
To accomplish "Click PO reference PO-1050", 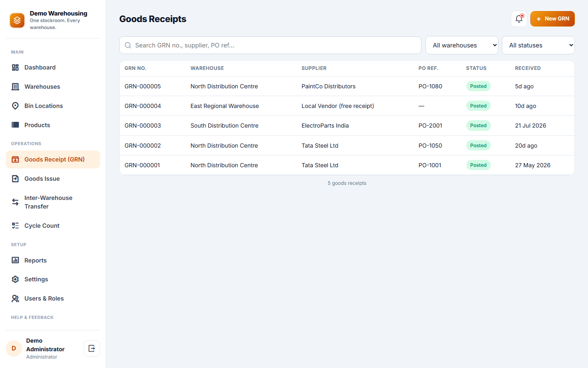I will click(430, 146).
